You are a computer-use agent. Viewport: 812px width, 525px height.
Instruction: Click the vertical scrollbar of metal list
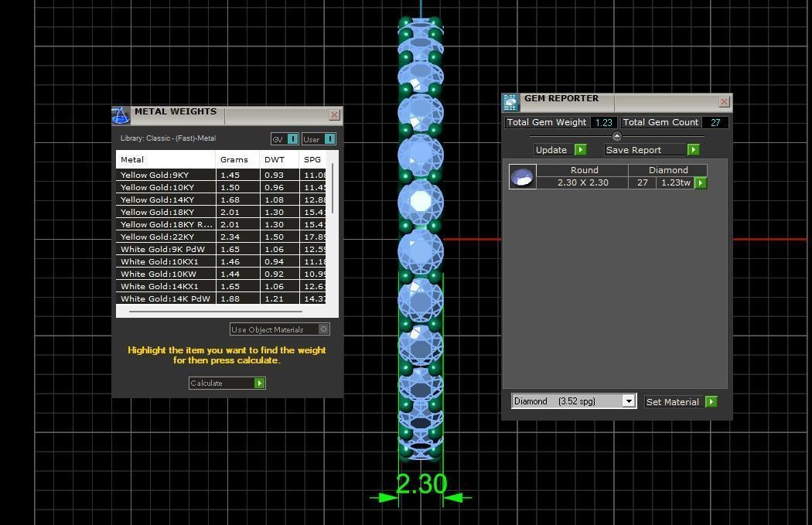[333, 189]
